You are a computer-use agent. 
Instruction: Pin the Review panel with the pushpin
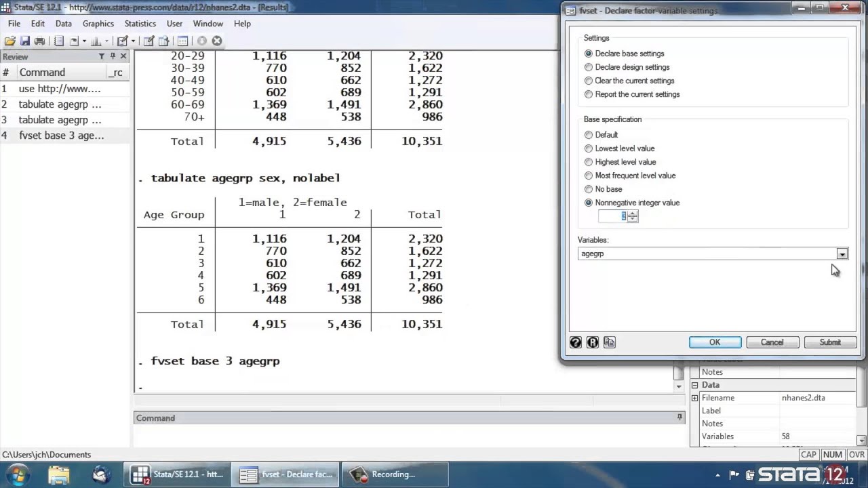click(x=113, y=56)
